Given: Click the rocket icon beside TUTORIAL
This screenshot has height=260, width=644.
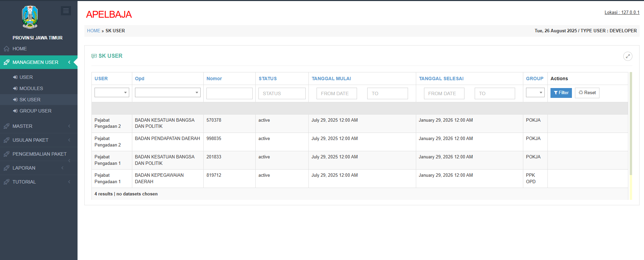Looking at the screenshot, I should (6, 182).
